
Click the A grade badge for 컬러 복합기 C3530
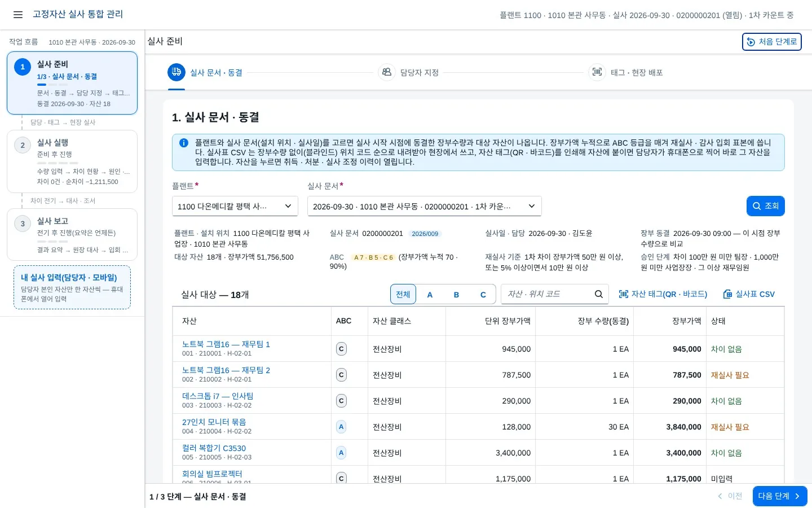click(x=341, y=453)
